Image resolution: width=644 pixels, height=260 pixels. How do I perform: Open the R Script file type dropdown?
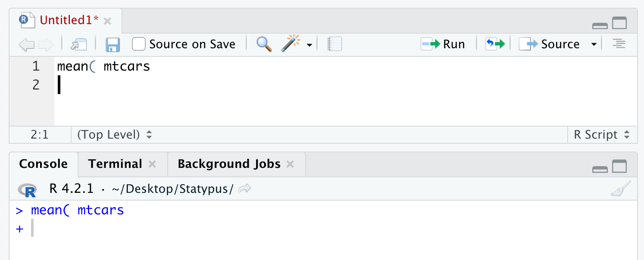tap(602, 135)
